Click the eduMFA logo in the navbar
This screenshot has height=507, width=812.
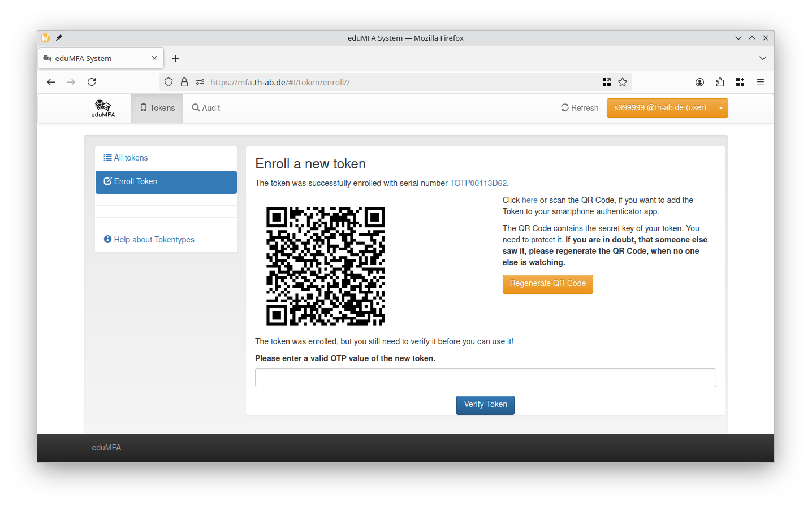click(x=103, y=109)
